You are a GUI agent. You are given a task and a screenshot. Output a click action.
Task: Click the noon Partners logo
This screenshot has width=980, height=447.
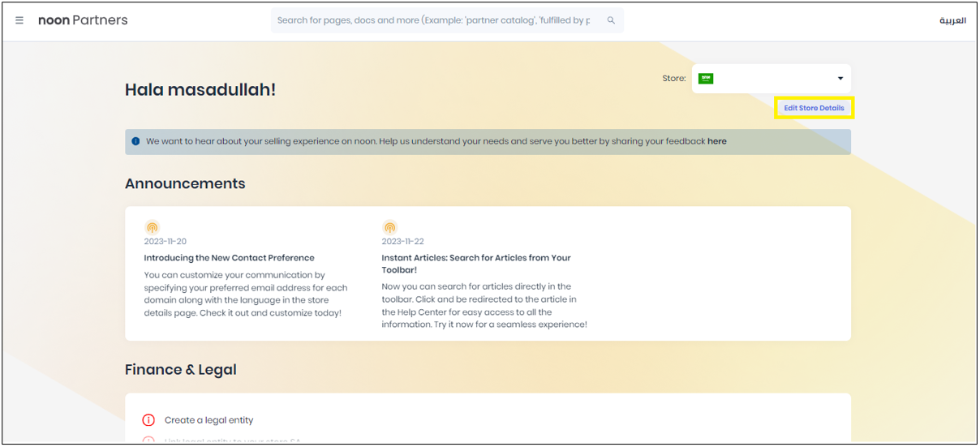pos(83,20)
